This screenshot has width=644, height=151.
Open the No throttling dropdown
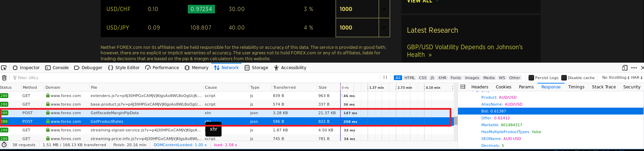[615, 78]
